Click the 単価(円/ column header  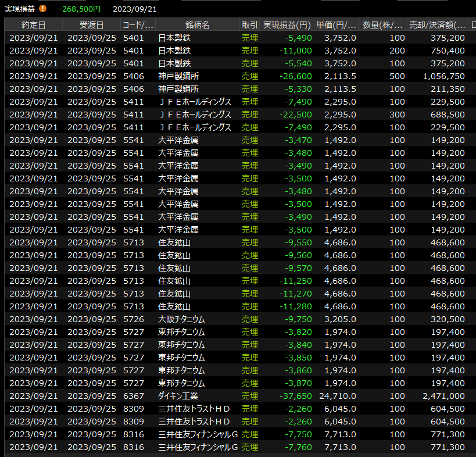pos(336,25)
